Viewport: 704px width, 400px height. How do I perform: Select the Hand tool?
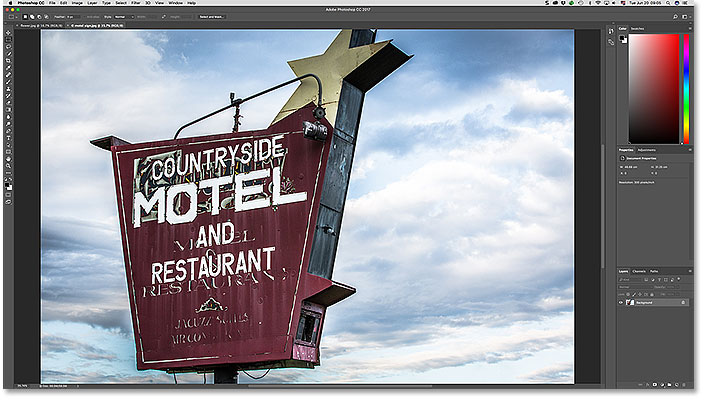pos(9,159)
